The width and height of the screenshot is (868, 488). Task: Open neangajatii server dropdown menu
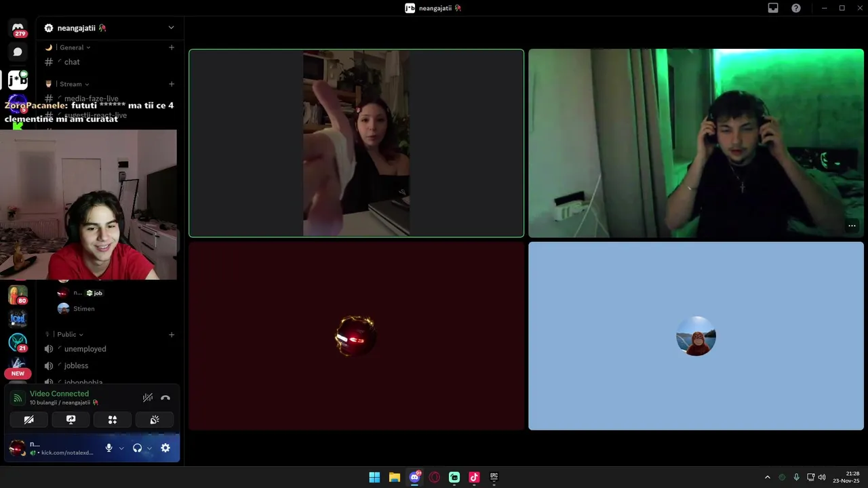point(171,28)
